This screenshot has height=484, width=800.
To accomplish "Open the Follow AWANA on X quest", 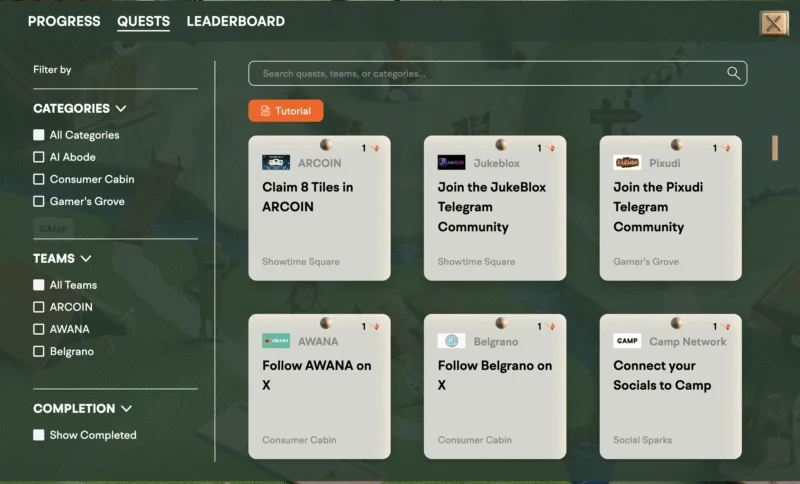I will tap(319, 387).
